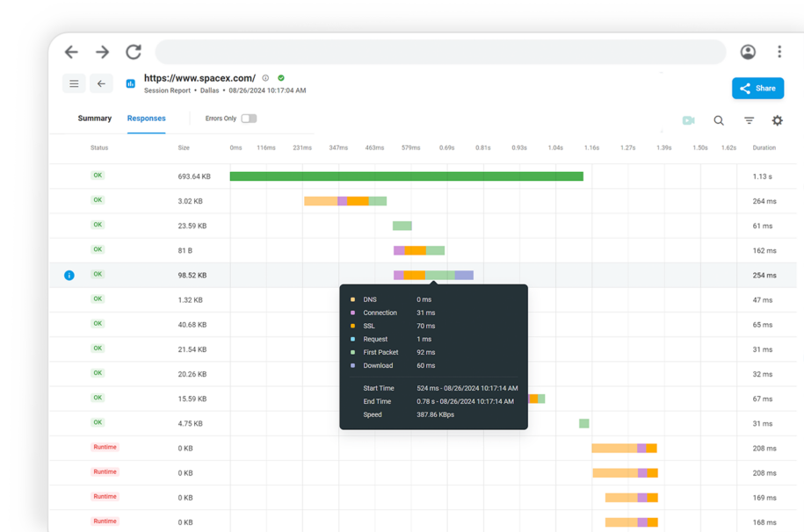Click the blue info icon on the highlighted row
Screen dimensions: 804x532
[69, 274]
